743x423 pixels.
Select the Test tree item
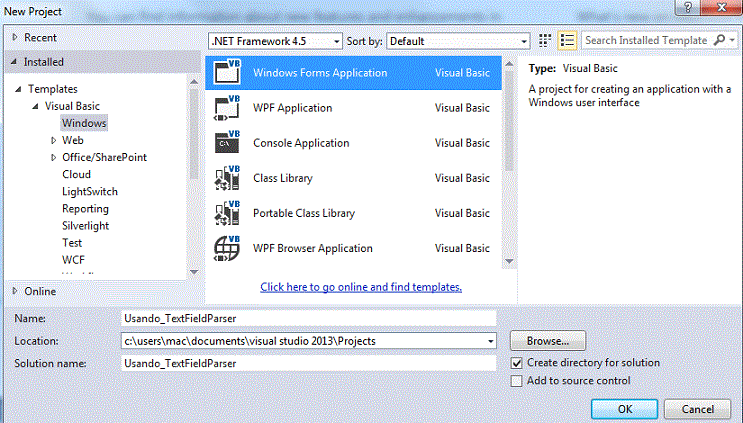click(x=72, y=243)
